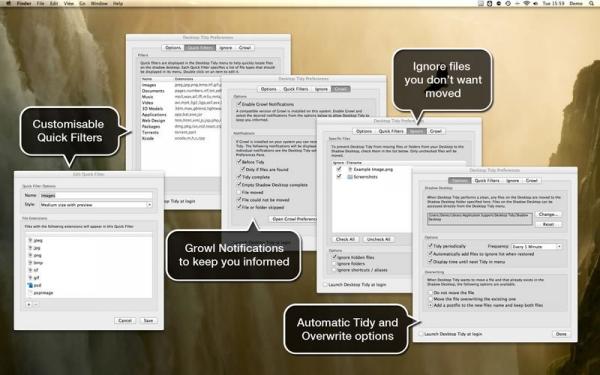The height and width of the screenshot is (375, 600).
Task: Select Example Image.png file icon in Ignore list
Action: pyautogui.click(x=350, y=169)
